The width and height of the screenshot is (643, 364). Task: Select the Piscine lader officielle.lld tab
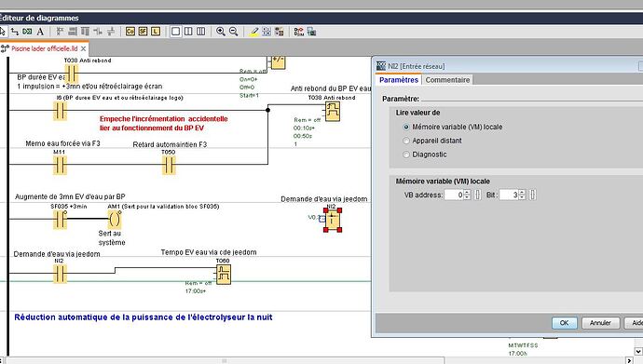click(x=45, y=48)
